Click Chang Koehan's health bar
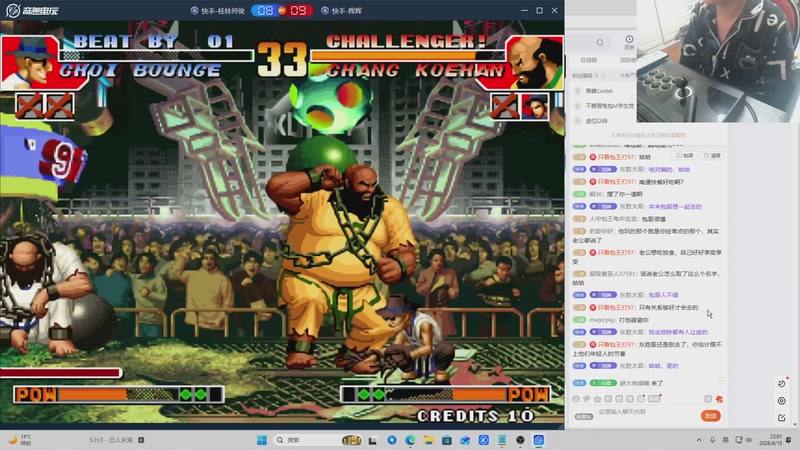800x450 pixels. 408,55
